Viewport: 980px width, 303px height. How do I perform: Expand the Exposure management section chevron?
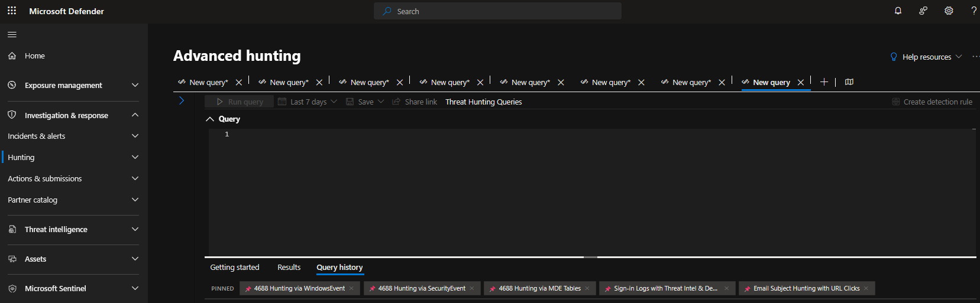coord(135,85)
